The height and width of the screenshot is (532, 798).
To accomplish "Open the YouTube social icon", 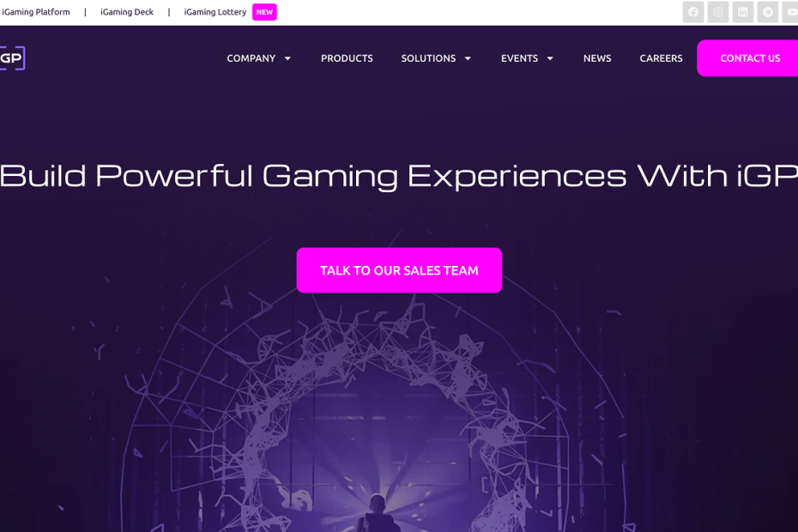I will coord(790,12).
